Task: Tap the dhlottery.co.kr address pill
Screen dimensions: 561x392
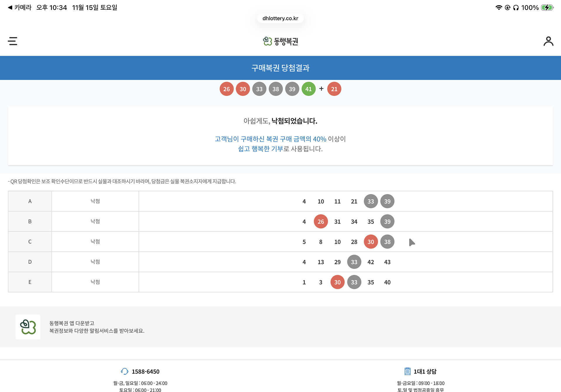Action: [x=280, y=18]
